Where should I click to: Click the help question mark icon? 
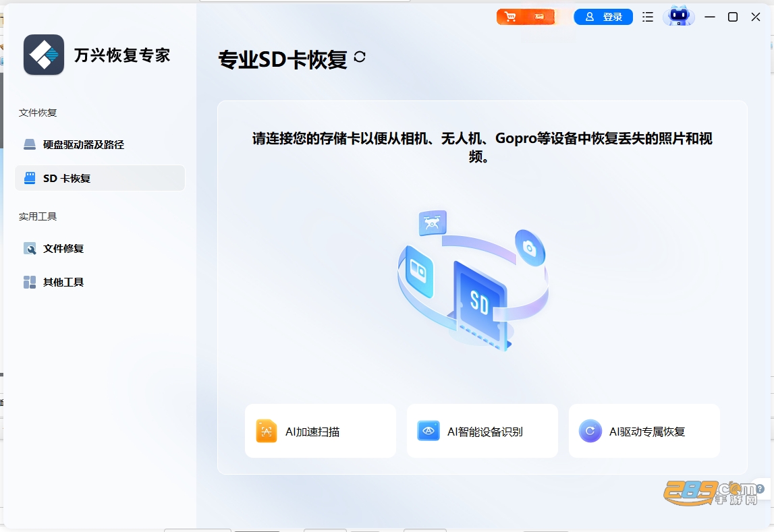[x=761, y=489]
